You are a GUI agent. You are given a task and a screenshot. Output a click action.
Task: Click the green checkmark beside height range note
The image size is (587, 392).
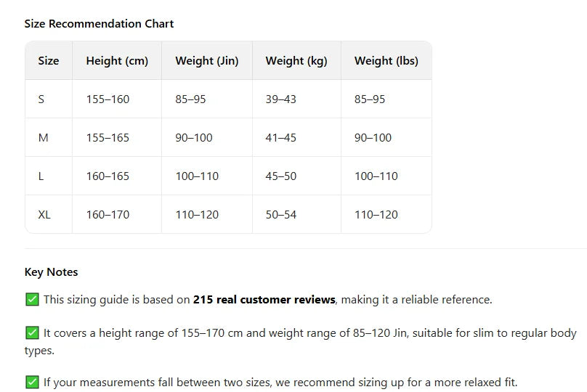pyautogui.click(x=32, y=333)
